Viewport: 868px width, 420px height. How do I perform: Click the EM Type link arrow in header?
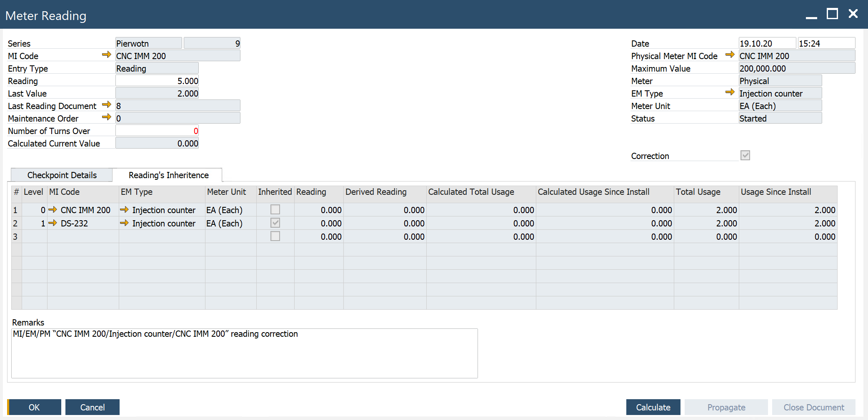point(730,92)
